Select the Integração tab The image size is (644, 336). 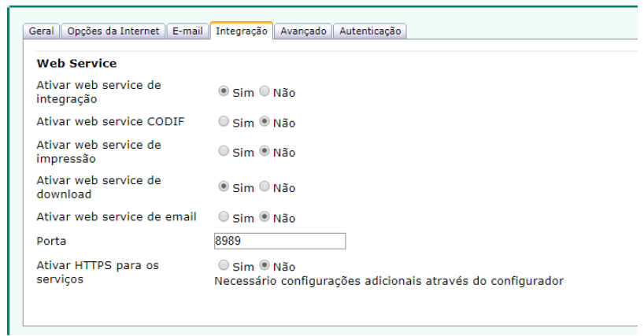242,31
